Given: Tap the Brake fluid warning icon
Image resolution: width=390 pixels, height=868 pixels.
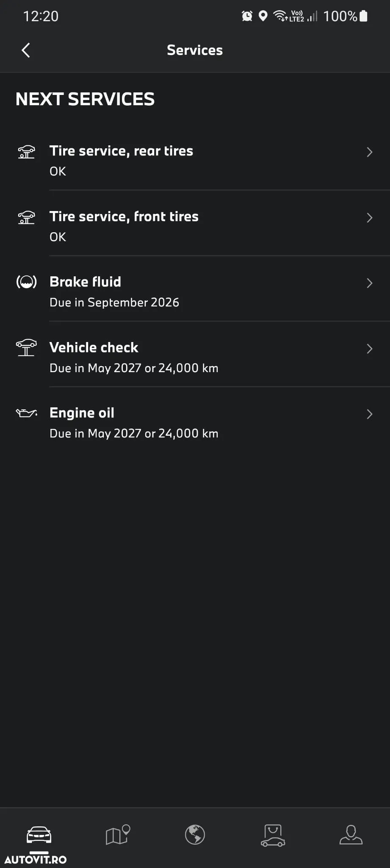Looking at the screenshot, I should pos(26,282).
